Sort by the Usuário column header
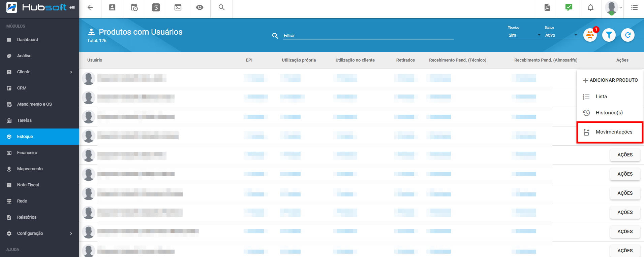 [x=95, y=60]
